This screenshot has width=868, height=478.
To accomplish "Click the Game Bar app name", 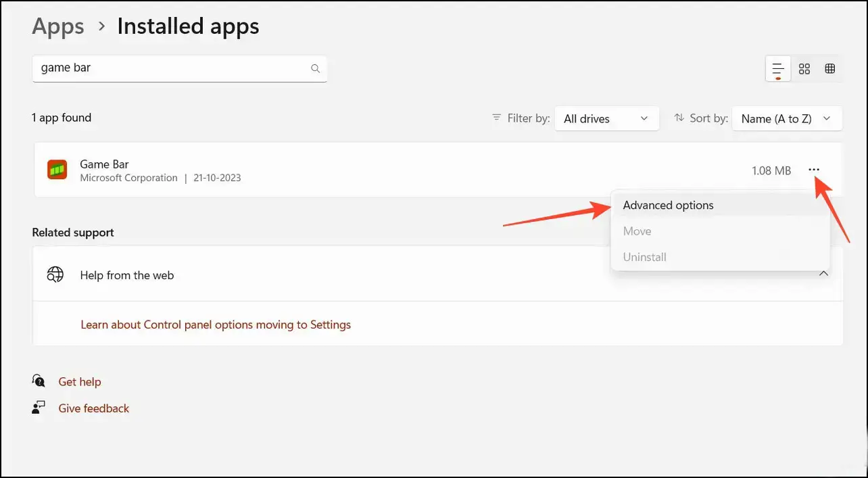I will point(104,164).
